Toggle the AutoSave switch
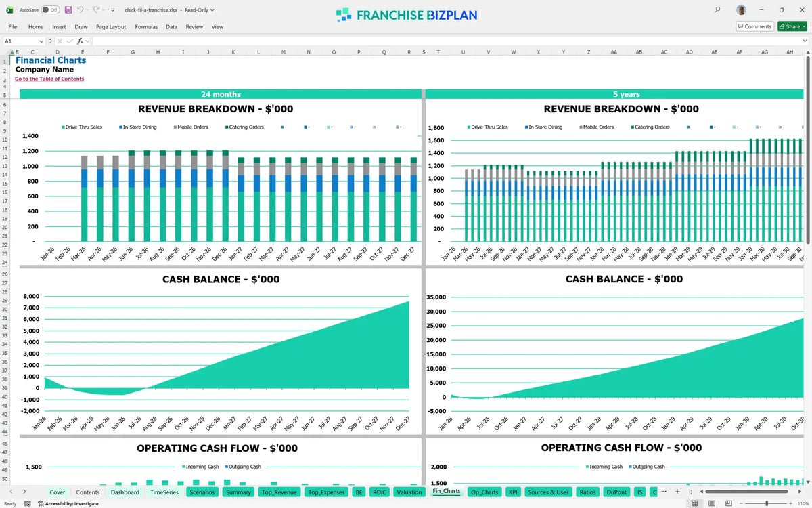This screenshot has width=812, height=508. pos(50,10)
